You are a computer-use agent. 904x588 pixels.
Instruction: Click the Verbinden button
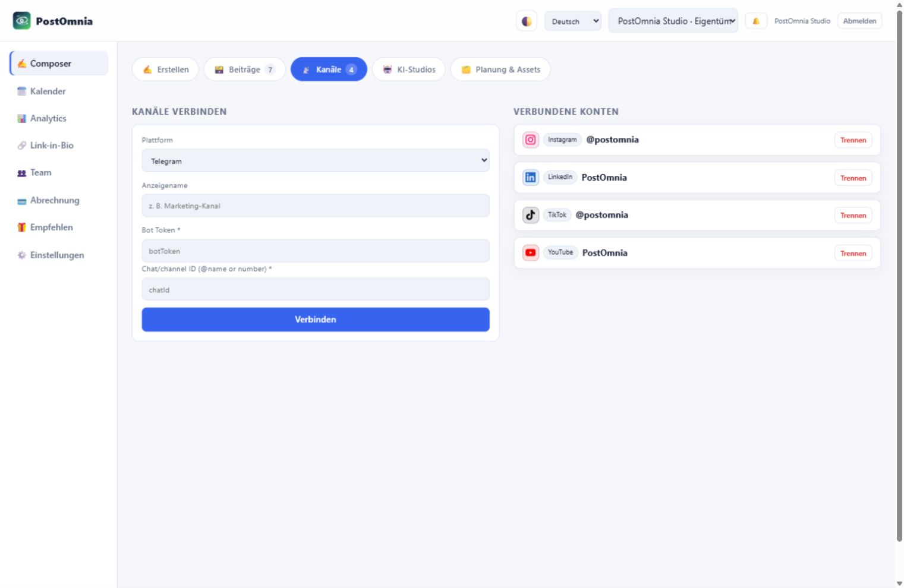click(316, 320)
